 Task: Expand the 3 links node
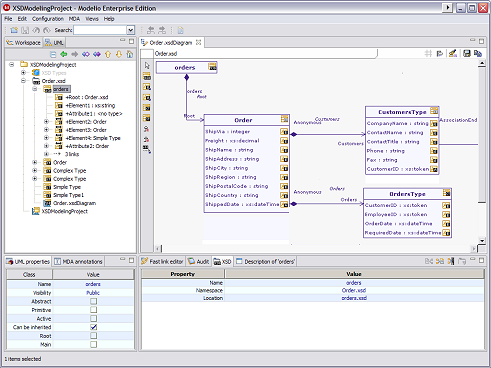click(x=46, y=154)
